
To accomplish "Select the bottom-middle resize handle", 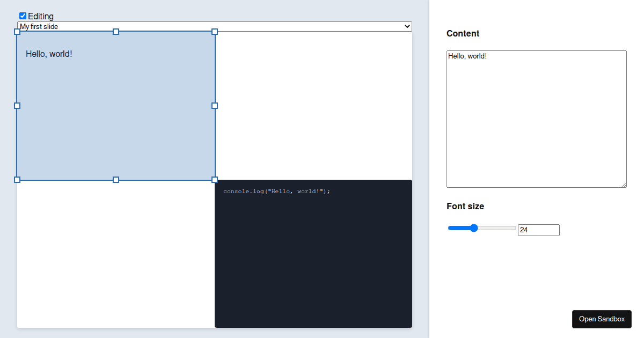I will point(116,180).
